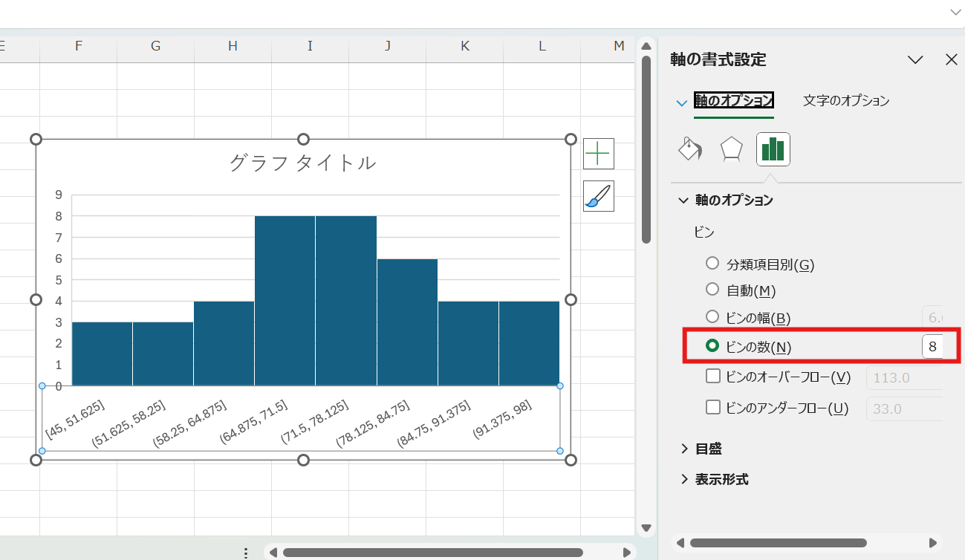Enable the ビンのオーバーフロー checkbox
This screenshot has width=965, height=560.
(713, 377)
